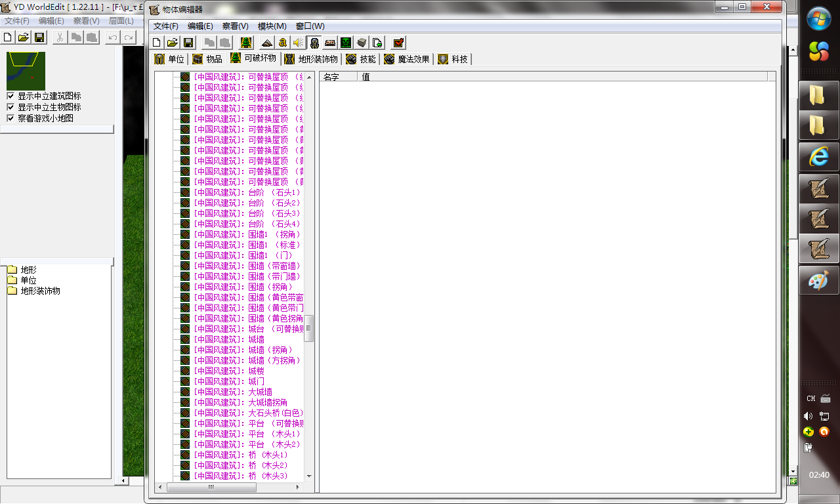Click New icon in Object Editor toolbar

157,43
